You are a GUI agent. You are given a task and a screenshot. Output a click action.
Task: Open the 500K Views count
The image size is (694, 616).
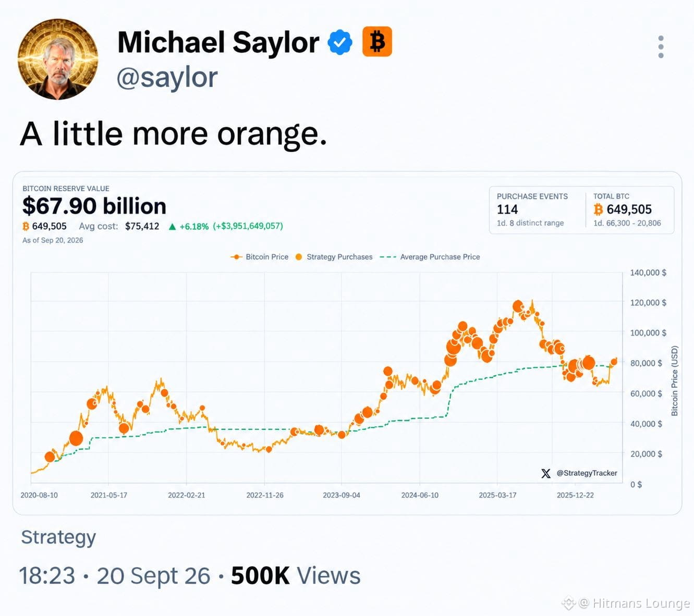pos(296,576)
